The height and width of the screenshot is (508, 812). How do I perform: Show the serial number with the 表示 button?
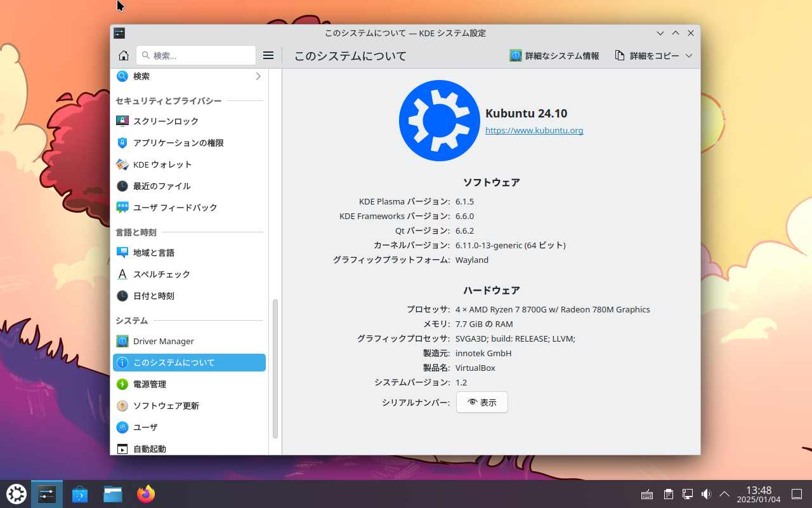tap(481, 403)
